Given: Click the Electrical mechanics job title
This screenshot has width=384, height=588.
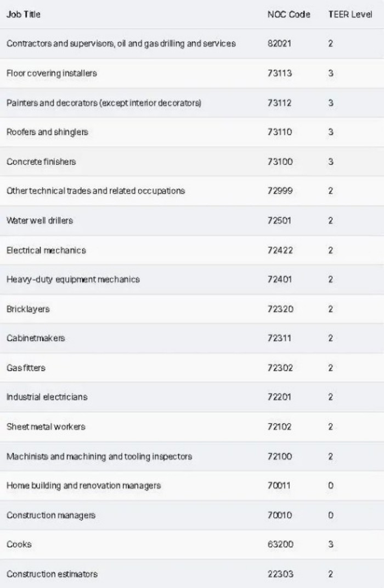Looking at the screenshot, I should (x=46, y=250).
